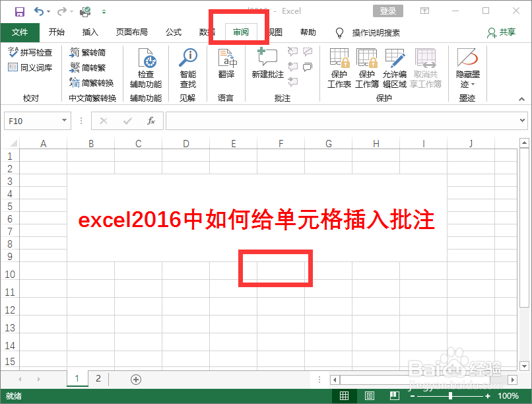Select row 12 header
Image resolution: width=532 pixels, height=404 pixels.
10,310
